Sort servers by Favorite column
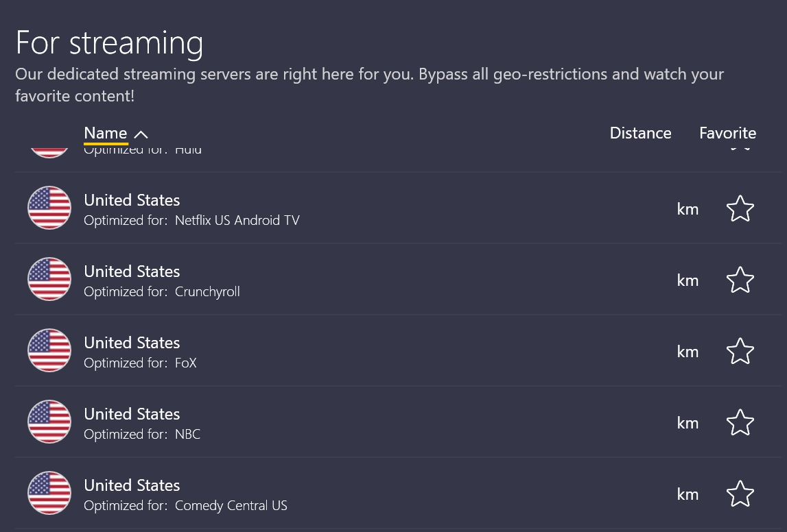 pos(727,133)
